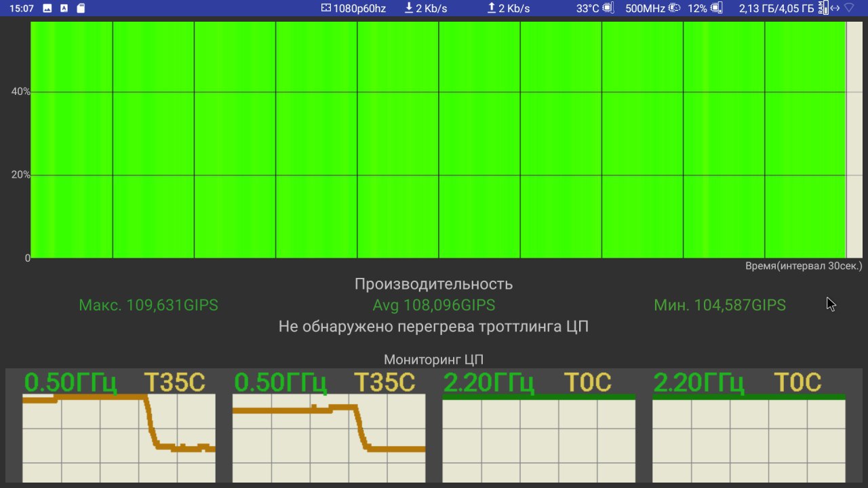Click the Производительность heading
The image size is (868, 488).
click(x=434, y=284)
